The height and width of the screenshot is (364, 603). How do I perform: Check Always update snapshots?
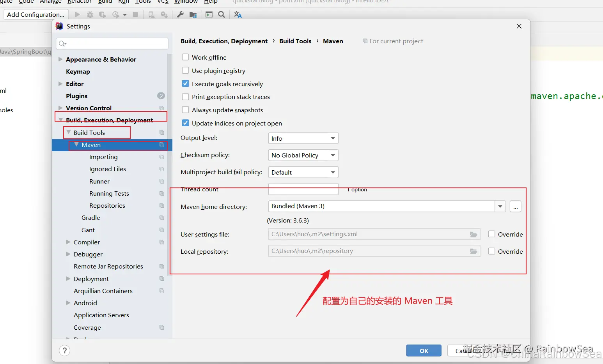click(186, 110)
